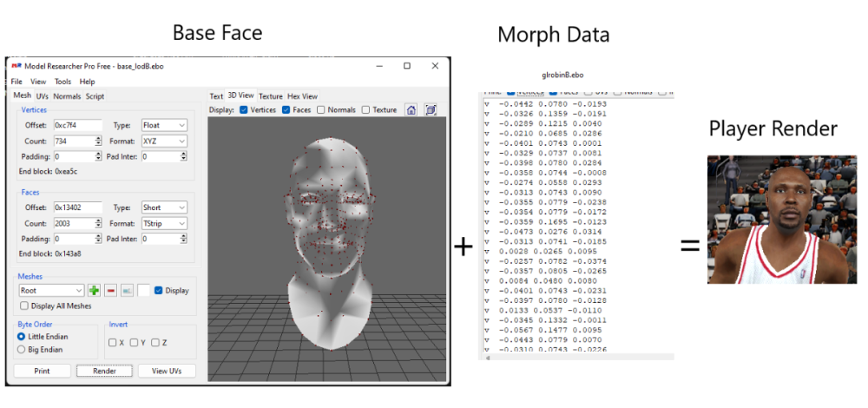
Task: Reset 3D view with the home icon
Action: (411, 110)
